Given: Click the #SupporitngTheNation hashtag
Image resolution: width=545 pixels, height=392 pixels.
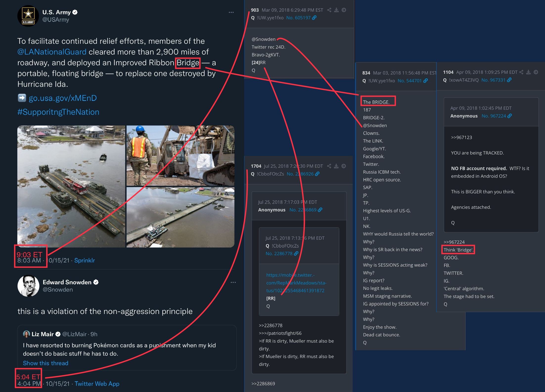Looking at the screenshot, I should (x=58, y=112).
